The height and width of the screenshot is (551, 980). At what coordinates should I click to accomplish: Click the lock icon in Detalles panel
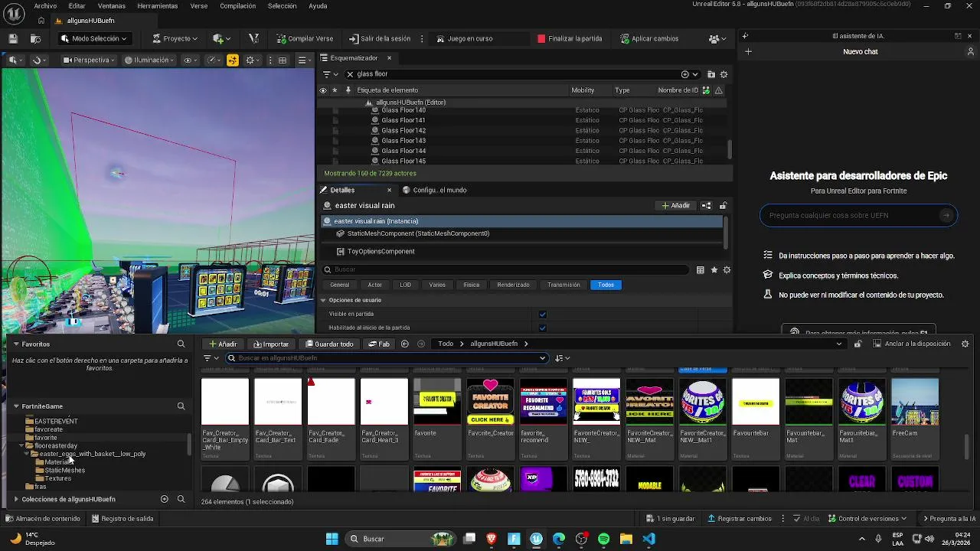coord(723,205)
